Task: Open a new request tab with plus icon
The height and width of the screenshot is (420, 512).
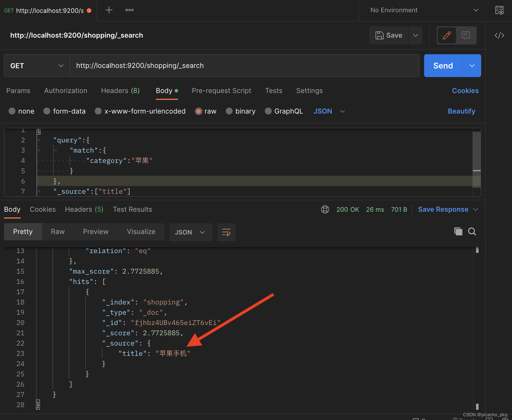Action: pyautogui.click(x=109, y=10)
